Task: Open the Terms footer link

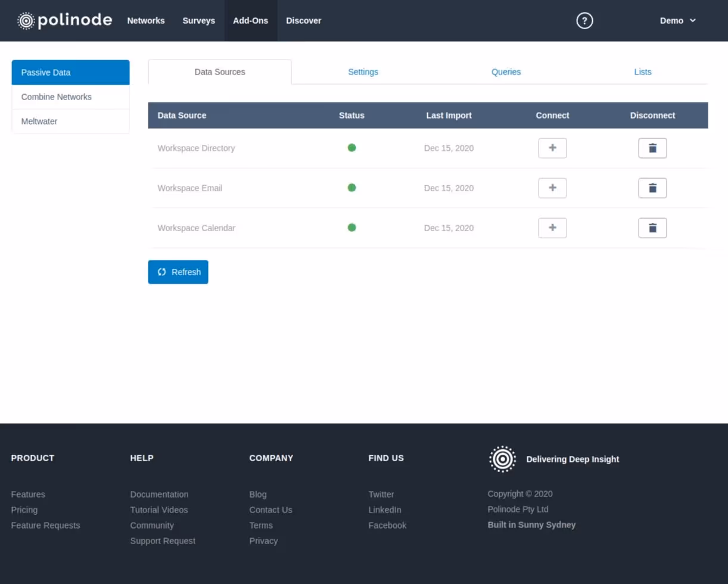Action: (261, 526)
